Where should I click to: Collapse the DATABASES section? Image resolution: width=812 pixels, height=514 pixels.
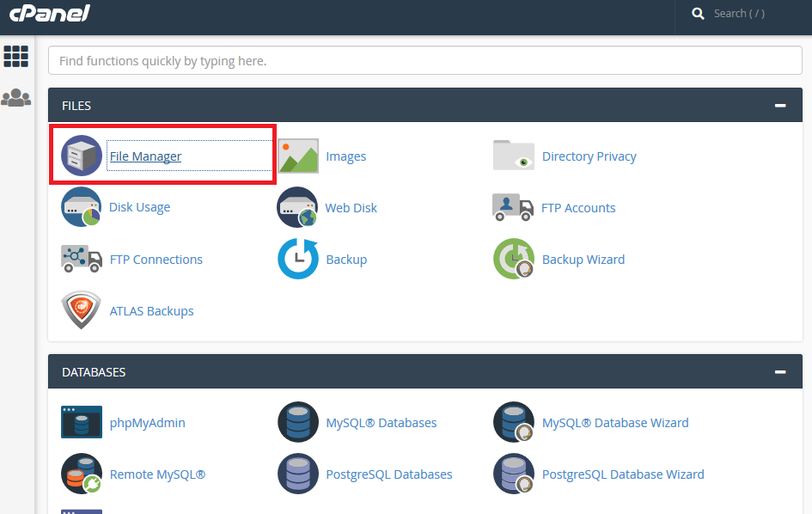tap(780, 372)
